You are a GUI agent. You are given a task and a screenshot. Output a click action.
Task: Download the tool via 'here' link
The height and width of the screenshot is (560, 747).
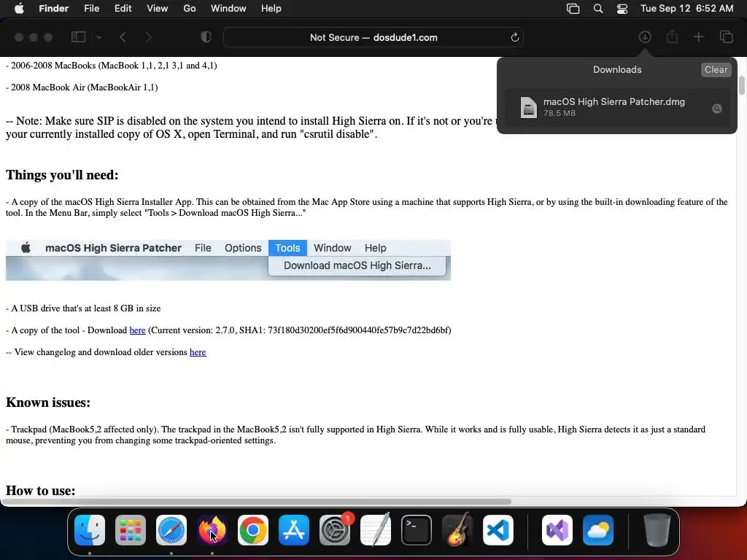tap(137, 330)
